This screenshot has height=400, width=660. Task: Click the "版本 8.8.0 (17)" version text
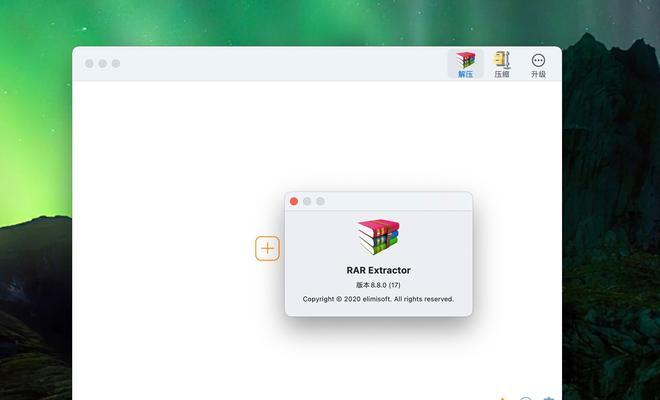tap(378, 285)
